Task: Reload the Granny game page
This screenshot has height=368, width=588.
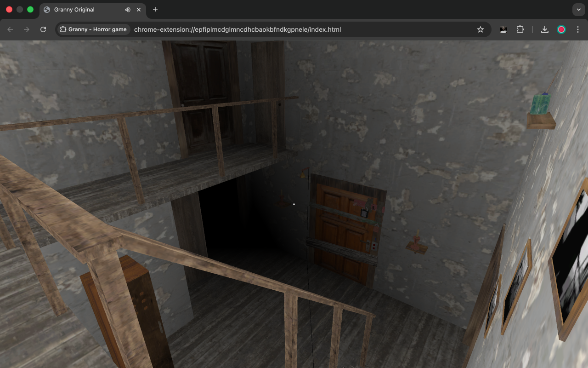Action: tap(43, 29)
